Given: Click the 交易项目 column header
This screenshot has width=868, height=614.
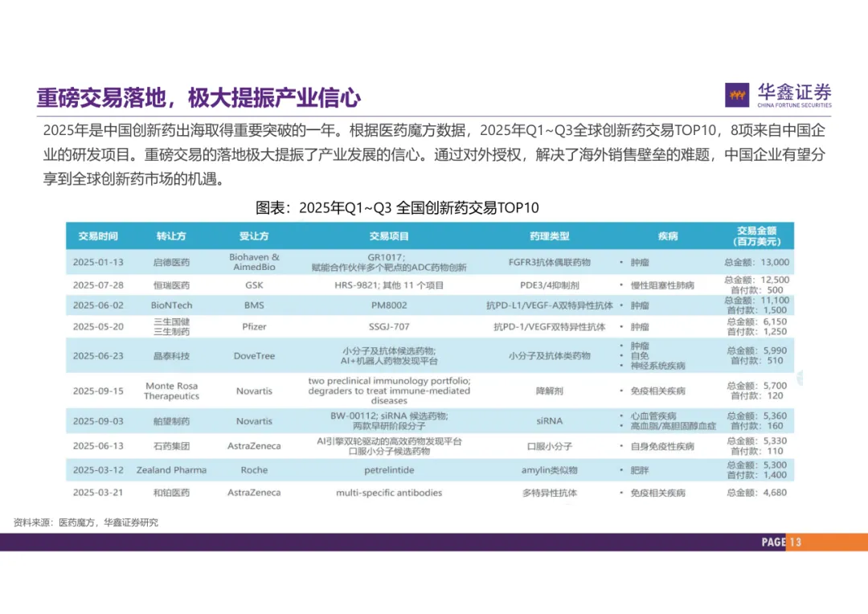Looking at the screenshot, I should (x=389, y=235).
